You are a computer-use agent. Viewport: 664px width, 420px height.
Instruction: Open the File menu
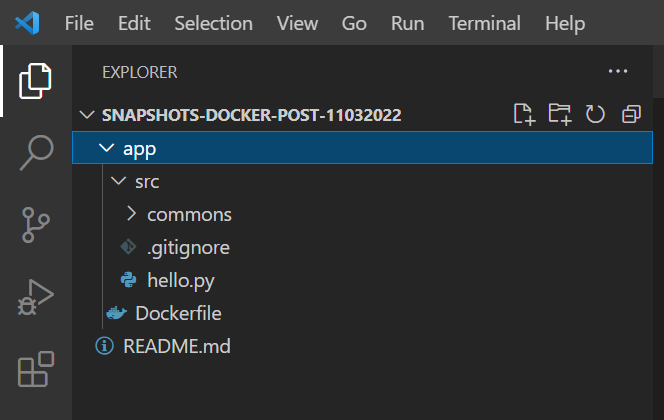pos(79,23)
